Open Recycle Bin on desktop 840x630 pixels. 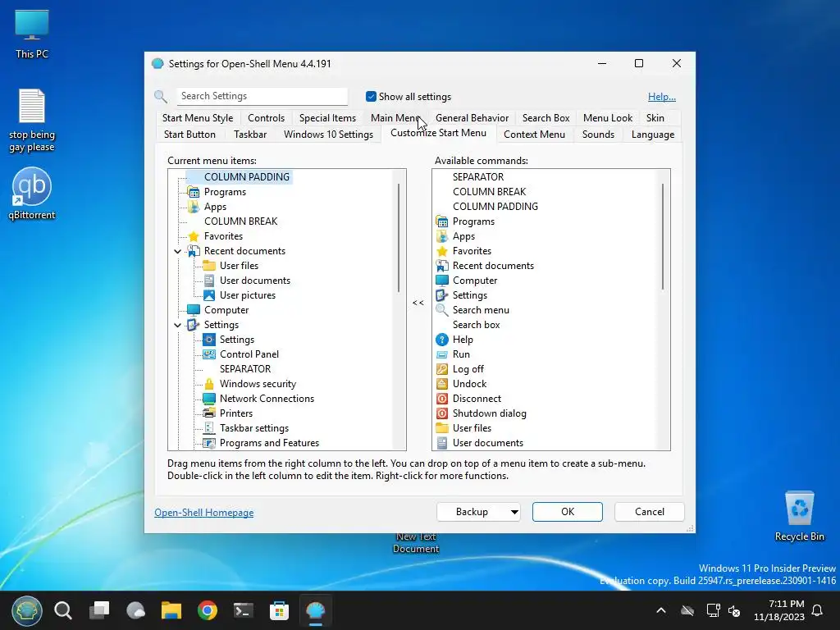tap(799, 516)
